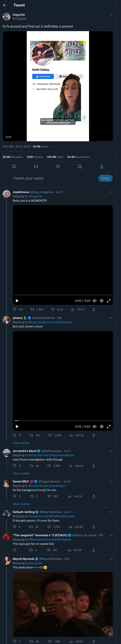Enter fullscreen on jaleeza's video
121x644 pixels.
coord(109,427)
